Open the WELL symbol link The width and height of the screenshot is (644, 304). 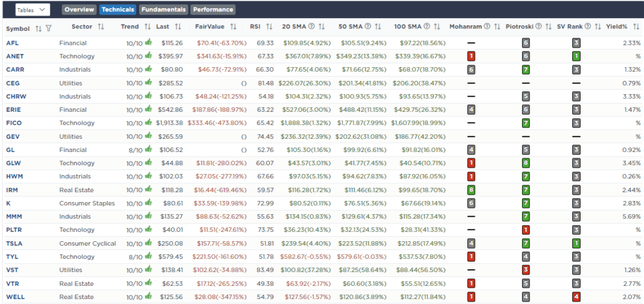pos(14,296)
